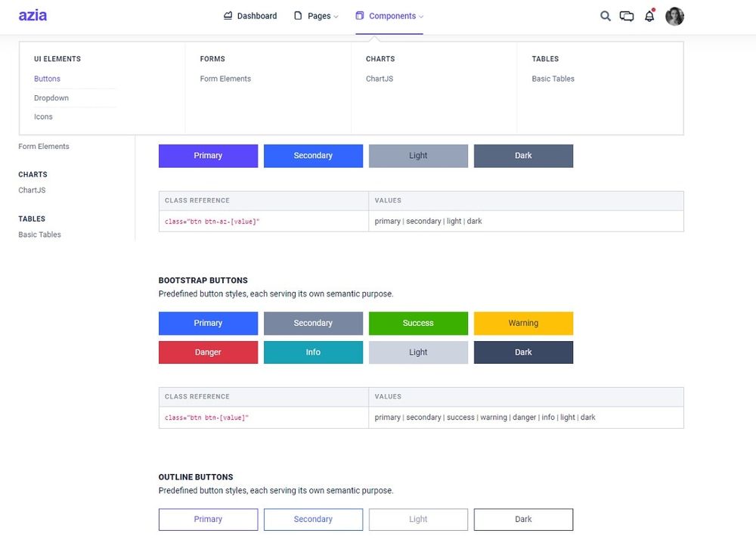Open notifications via the bell icon
Image resolution: width=756 pixels, height=546 pixels.
(x=649, y=15)
